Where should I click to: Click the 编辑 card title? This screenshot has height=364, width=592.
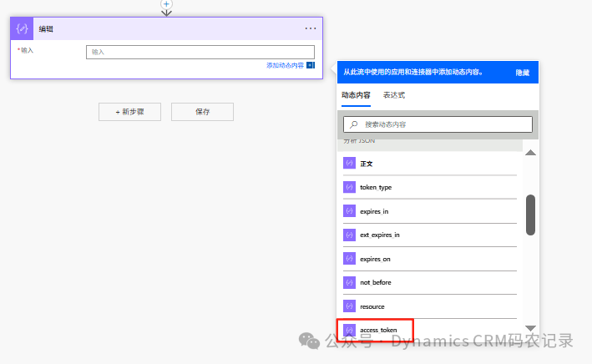pyautogui.click(x=46, y=29)
